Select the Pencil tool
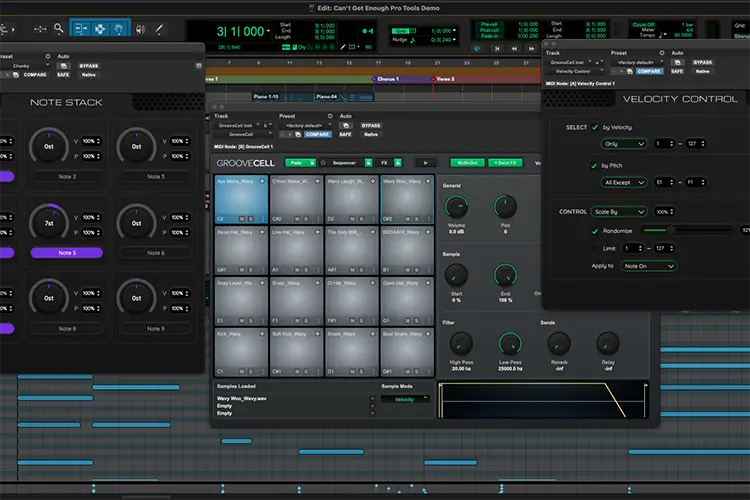750x500 pixels. tap(159, 29)
